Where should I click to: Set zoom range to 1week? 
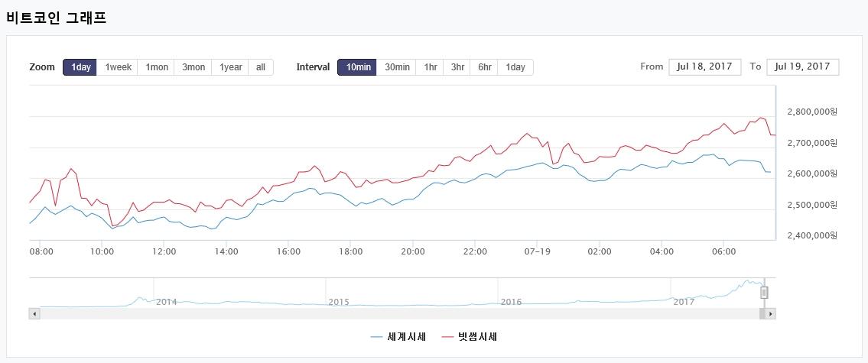118,67
